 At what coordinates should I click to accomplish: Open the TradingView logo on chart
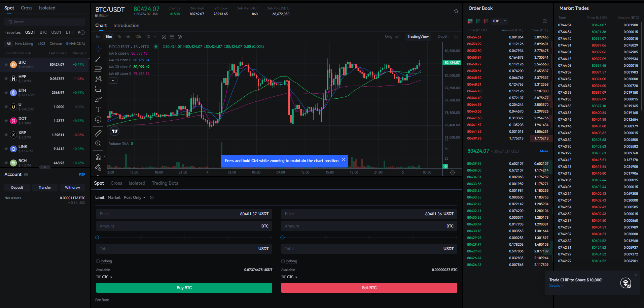(x=115, y=131)
